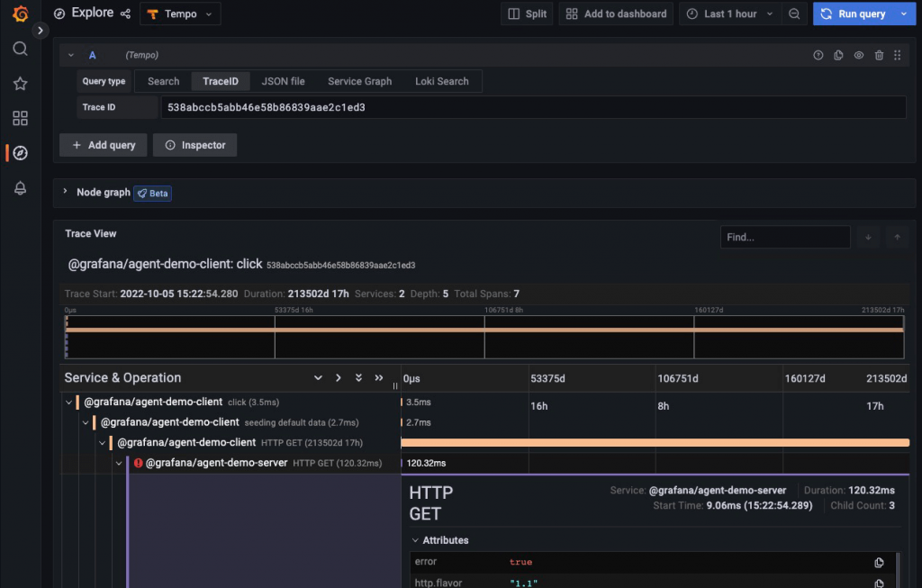Click the Split button

point(527,14)
